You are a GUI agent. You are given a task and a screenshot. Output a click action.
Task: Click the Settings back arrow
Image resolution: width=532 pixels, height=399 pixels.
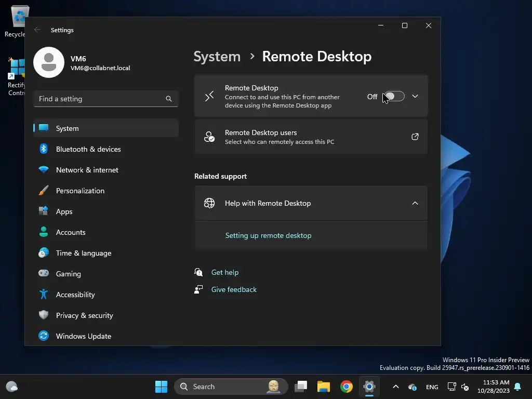37,30
